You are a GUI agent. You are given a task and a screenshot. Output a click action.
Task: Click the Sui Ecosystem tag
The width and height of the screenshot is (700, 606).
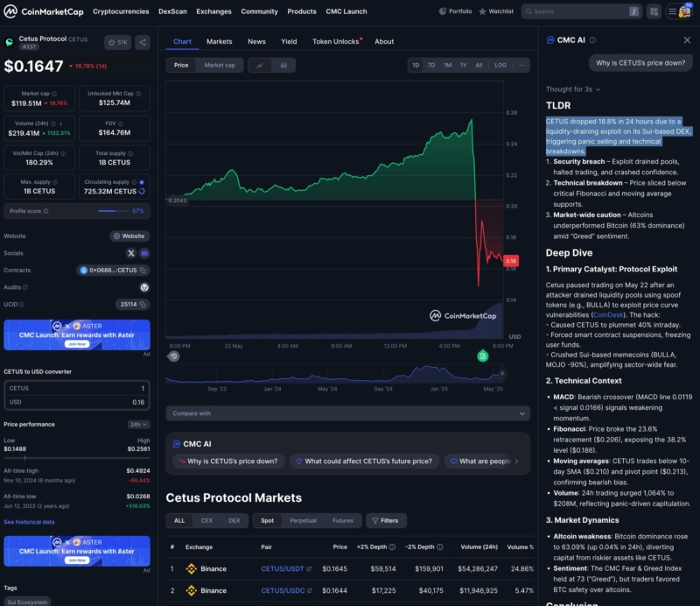pos(27,602)
